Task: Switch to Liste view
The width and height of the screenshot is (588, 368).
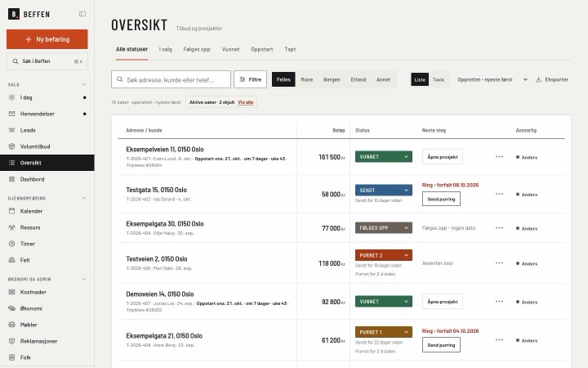Action: coord(420,79)
